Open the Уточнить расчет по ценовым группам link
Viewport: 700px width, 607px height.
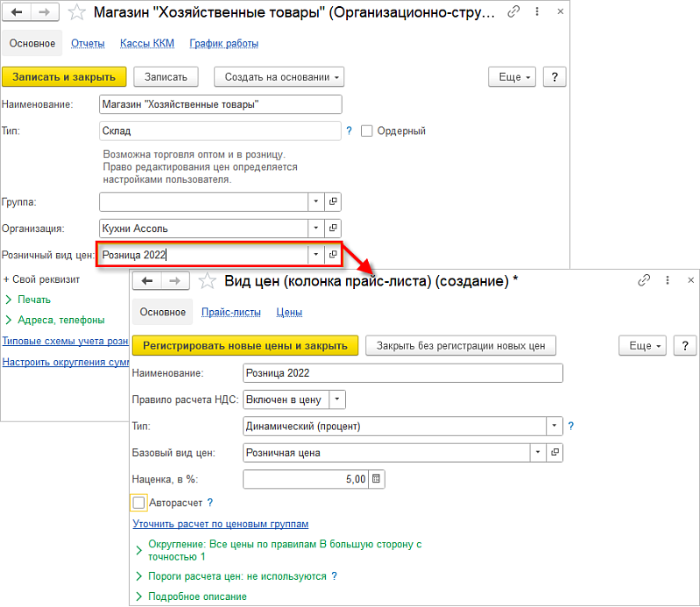(221, 524)
